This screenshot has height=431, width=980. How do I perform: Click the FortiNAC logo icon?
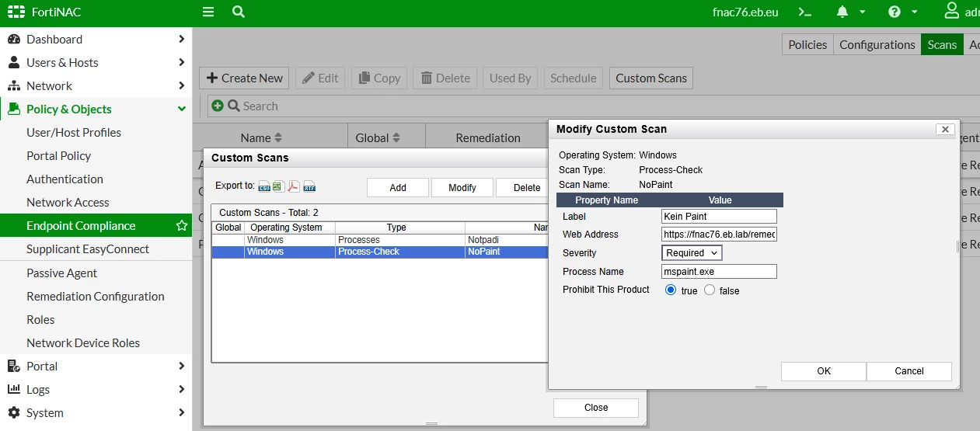click(x=16, y=12)
